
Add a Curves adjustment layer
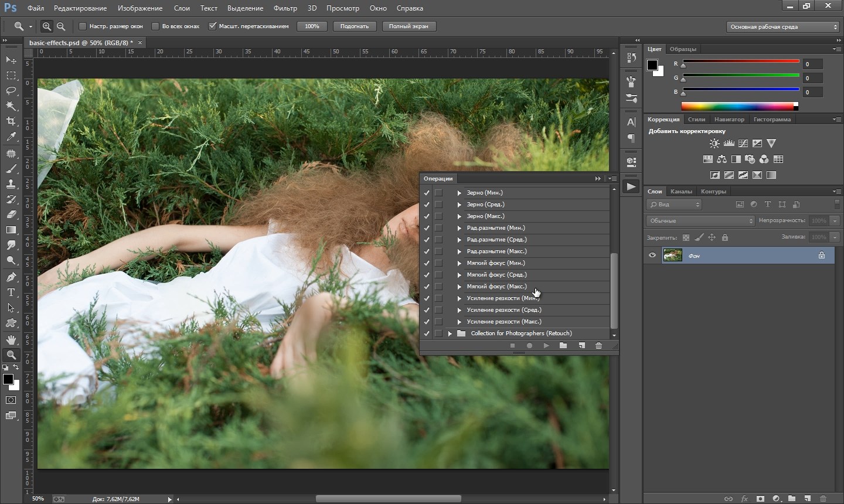click(x=743, y=143)
